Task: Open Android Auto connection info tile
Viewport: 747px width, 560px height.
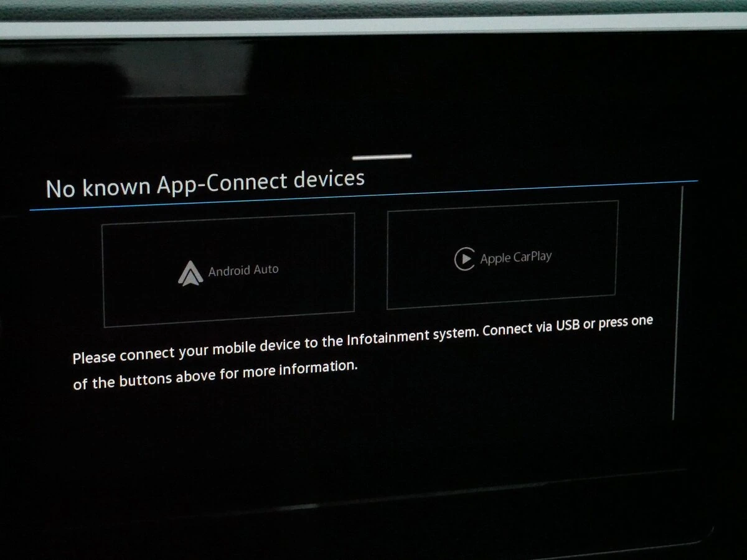Action: tap(229, 270)
